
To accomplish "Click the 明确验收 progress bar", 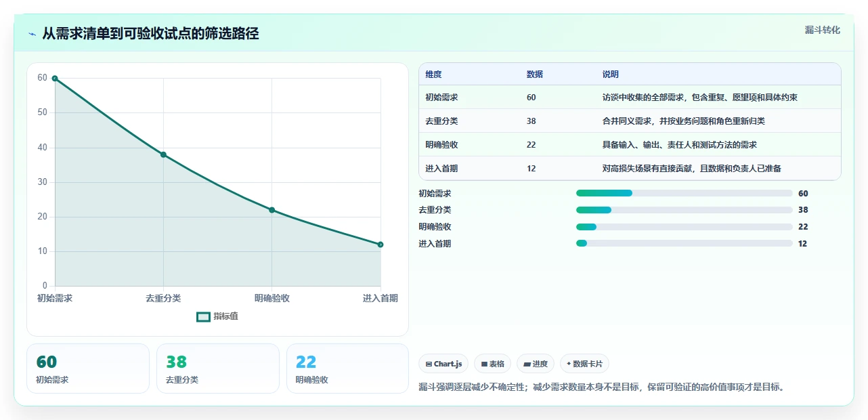I will coord(684,227).
